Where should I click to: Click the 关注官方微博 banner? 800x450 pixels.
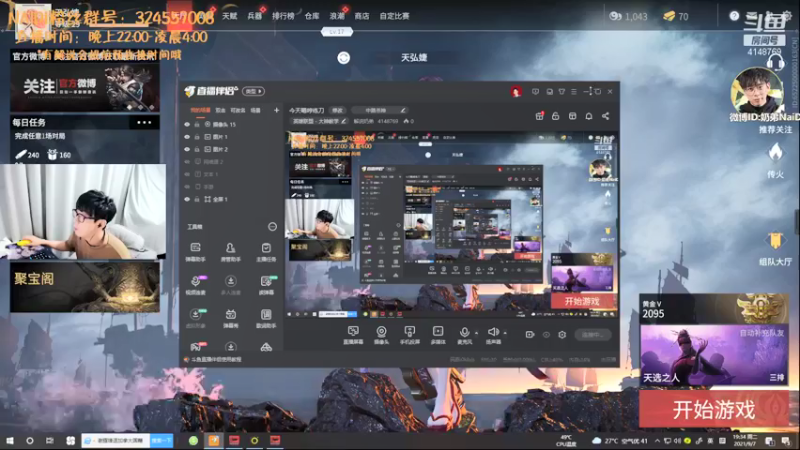coord(85,87)
